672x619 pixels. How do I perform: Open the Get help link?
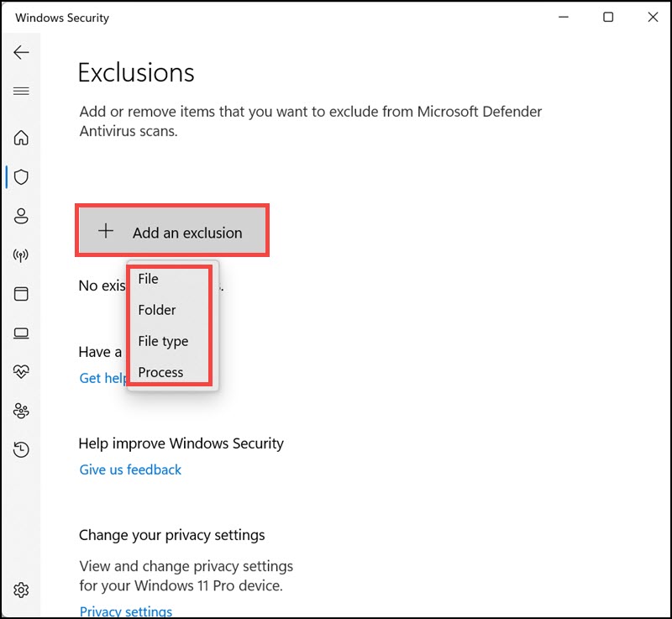pyautogui.click(x=102, y=378)
